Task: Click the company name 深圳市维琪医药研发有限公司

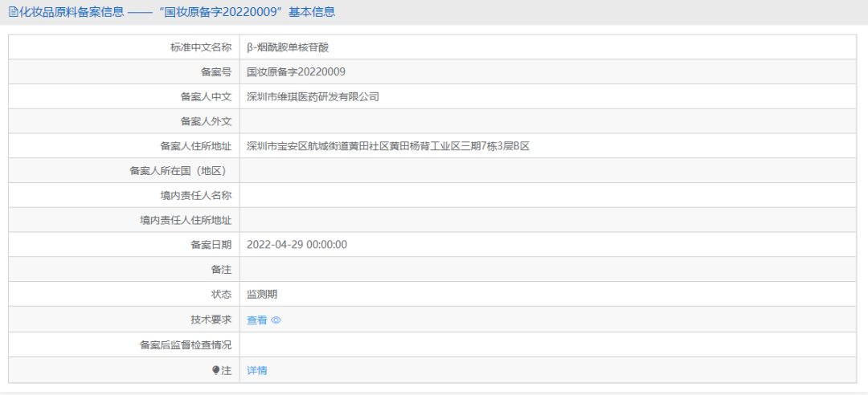Action: (x=313, y=97)
